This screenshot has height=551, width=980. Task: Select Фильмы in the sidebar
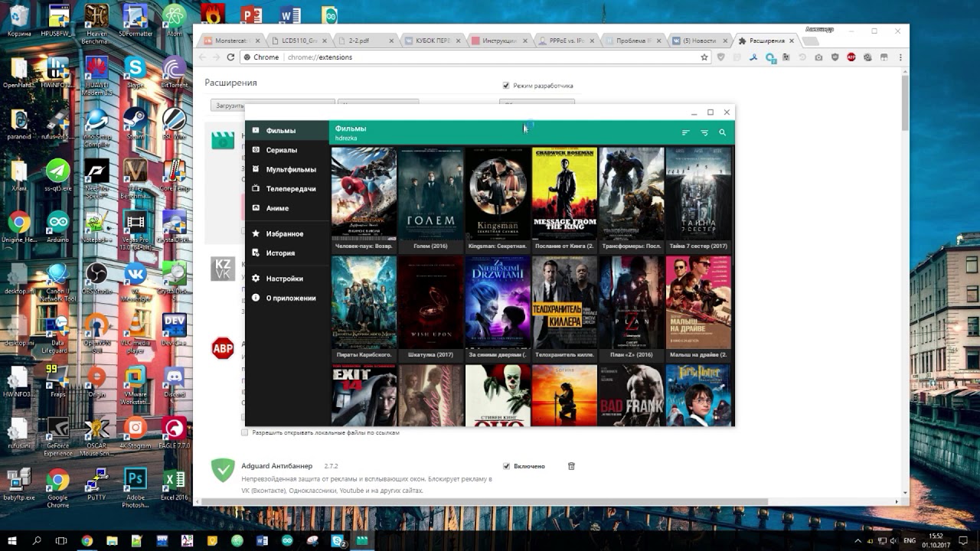(287, 131)
